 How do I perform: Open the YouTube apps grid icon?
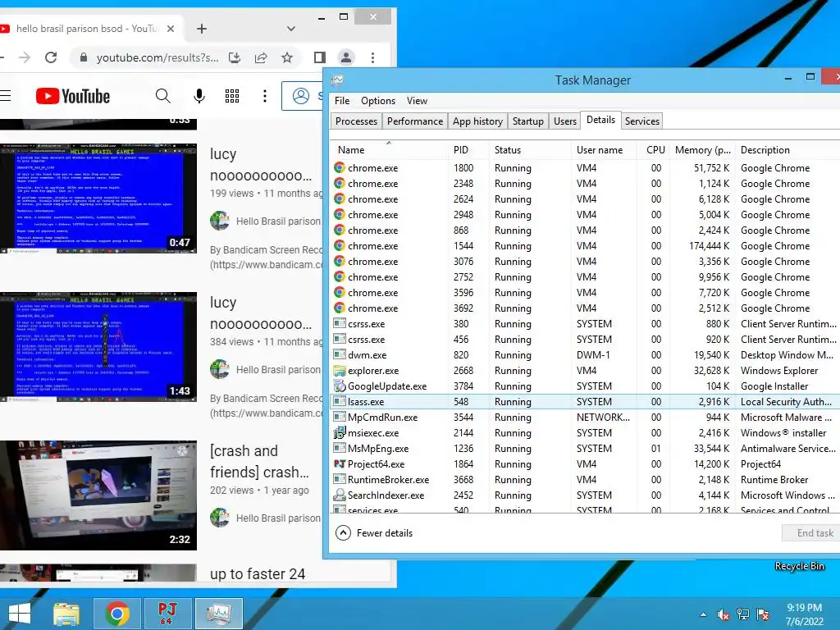click(x=232, y=97)
